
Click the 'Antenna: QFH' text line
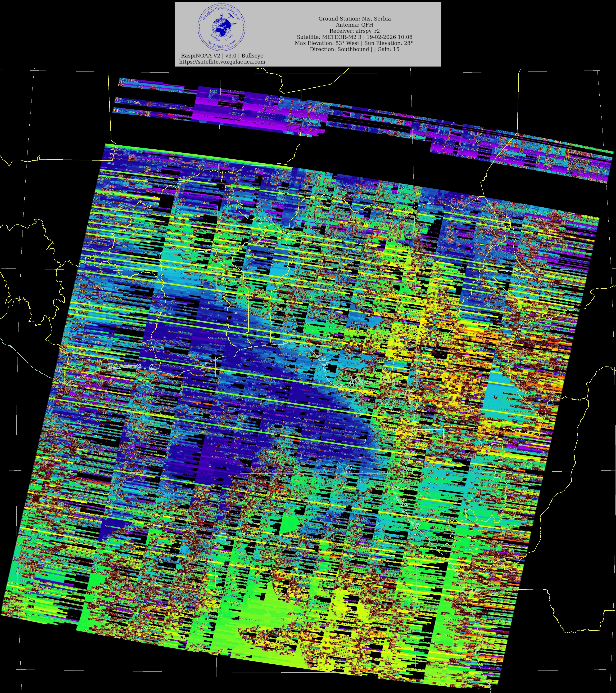point(354,25)
